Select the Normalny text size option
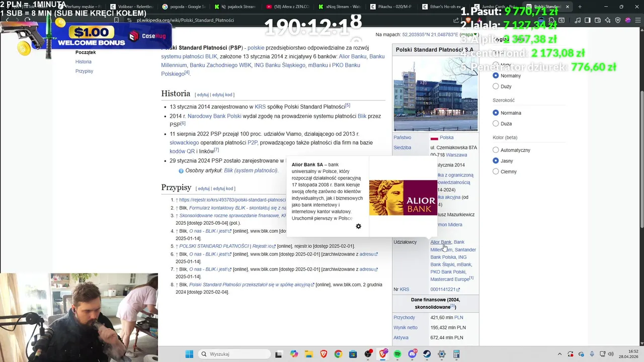Screen dimensions: 644x362 click(496, 75)
